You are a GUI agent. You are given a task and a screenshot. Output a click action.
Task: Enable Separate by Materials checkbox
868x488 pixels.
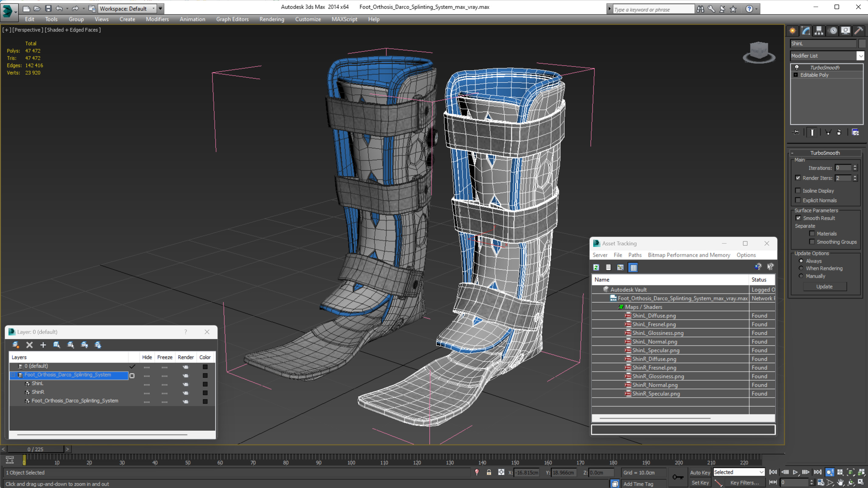pyautogui.click(x=812, y=234)
